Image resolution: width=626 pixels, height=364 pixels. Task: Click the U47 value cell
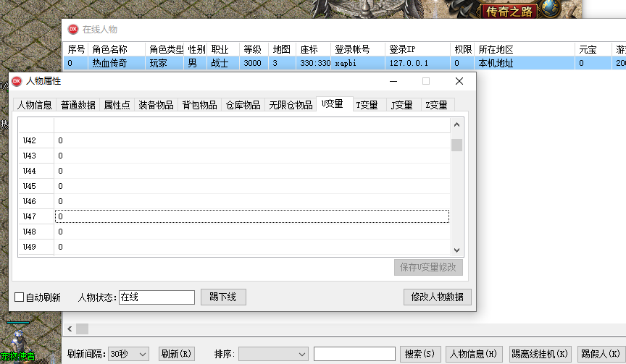point(251,216)
